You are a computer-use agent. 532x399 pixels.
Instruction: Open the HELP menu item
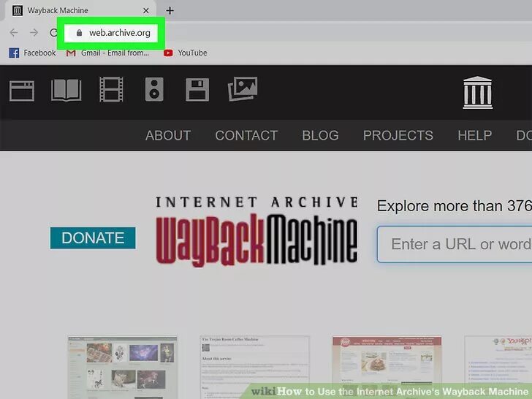tap(475, 135)
